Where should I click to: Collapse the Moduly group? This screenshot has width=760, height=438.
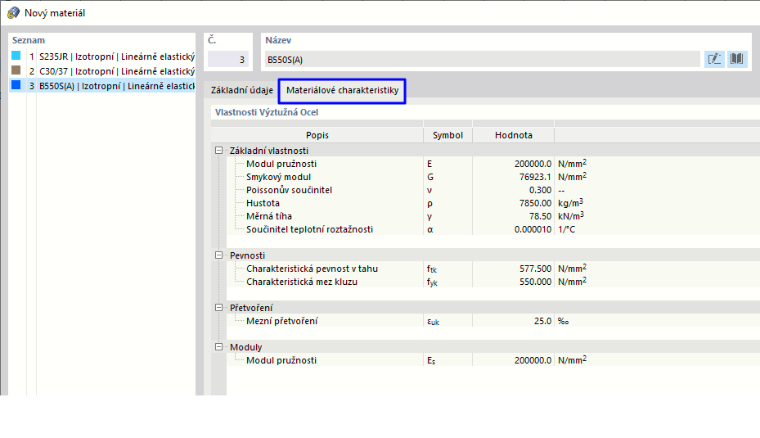click(219, 347)
